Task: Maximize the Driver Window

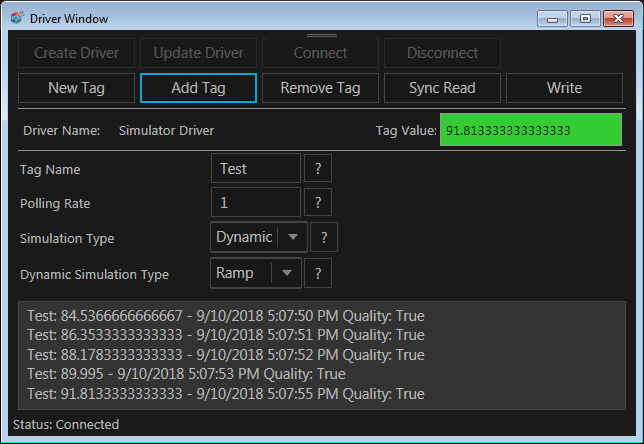Action: (585, 19)
